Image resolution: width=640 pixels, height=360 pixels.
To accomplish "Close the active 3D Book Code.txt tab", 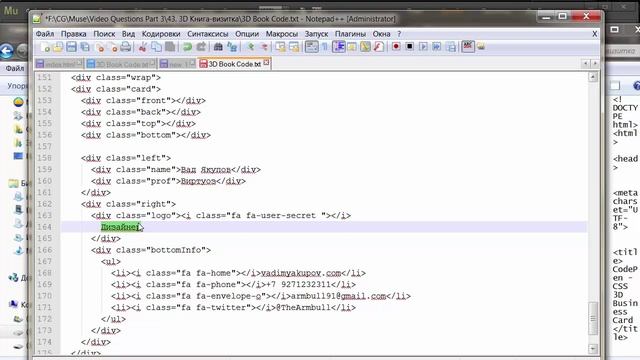I will 266,62.
